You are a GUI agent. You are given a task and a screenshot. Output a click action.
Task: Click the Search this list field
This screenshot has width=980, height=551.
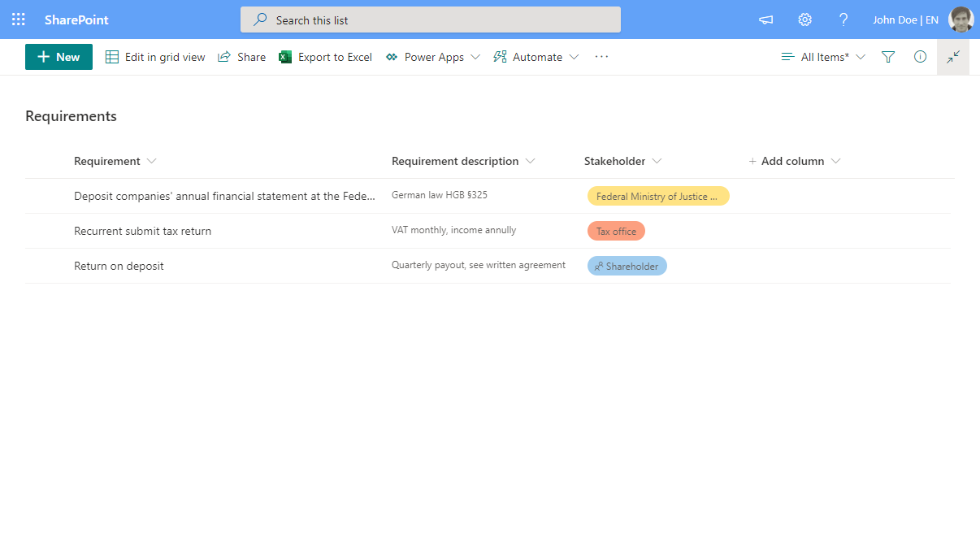coord(431,20)
